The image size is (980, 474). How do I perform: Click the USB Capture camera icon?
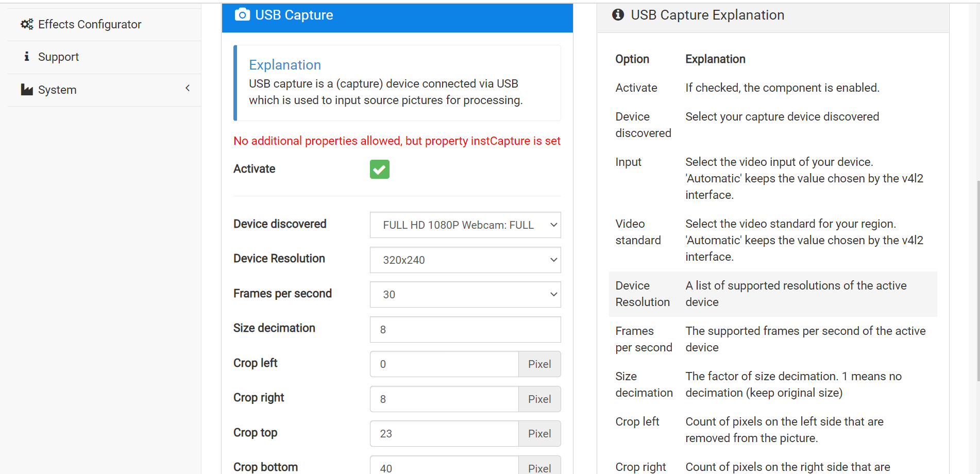(242, 15)
